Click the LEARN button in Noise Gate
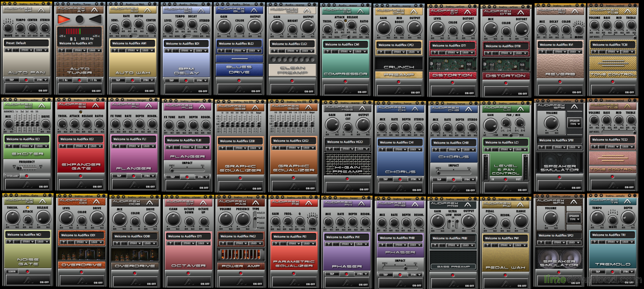 point(12,271)
